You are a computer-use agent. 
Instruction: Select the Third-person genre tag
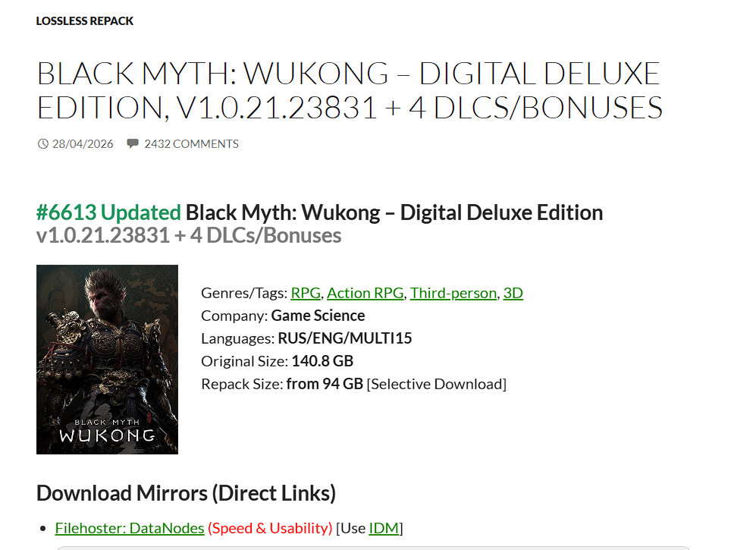pos(453,293)
